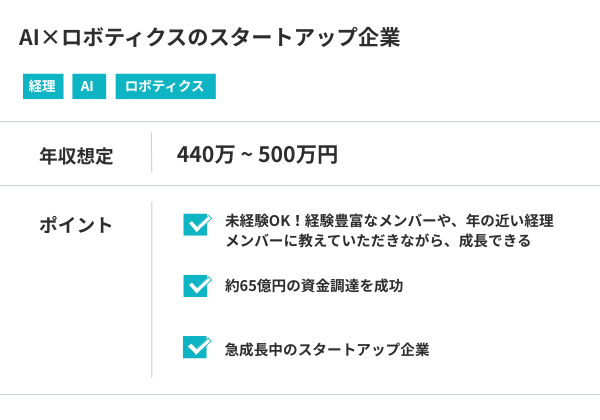Choose the ロボティクス tag
Viewport: 600px width, 420px height.
(165, 87)
